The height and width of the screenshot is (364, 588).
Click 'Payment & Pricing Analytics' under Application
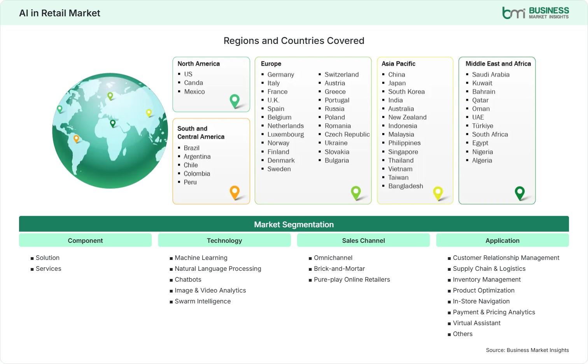(x=494, y=312)
